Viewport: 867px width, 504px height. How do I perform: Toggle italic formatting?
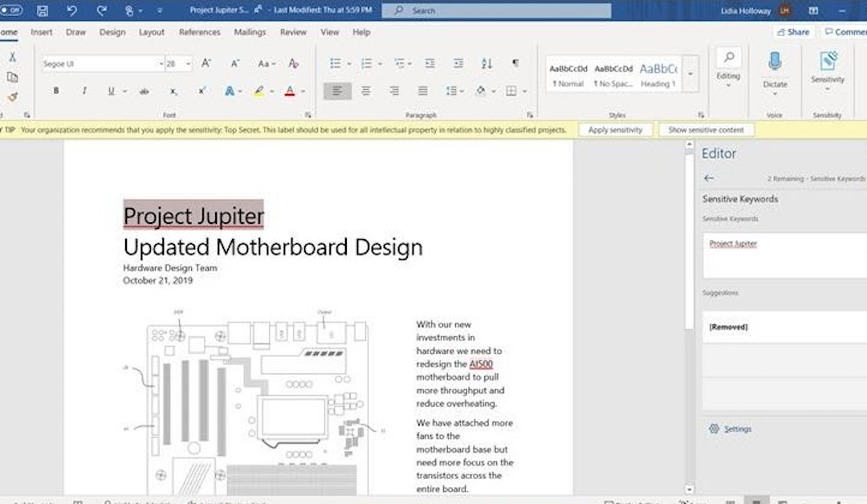click(84, 91)
